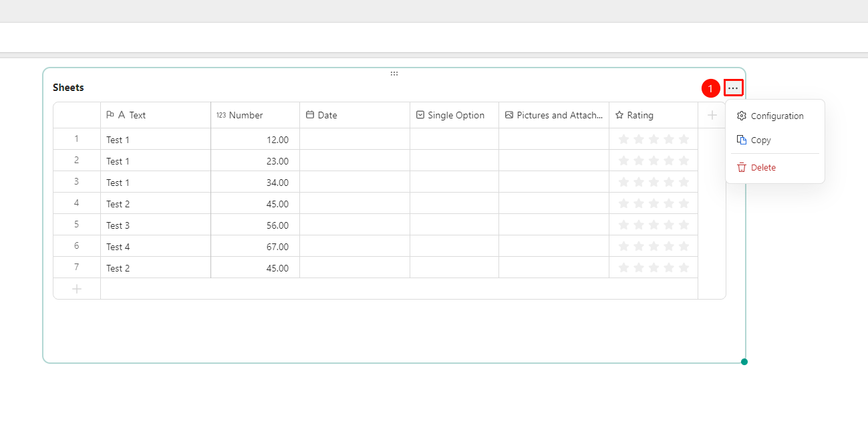Image resolution: width=868 pixels, height=426 pixels.
Task: Click the Text column header
Action: 156,115
